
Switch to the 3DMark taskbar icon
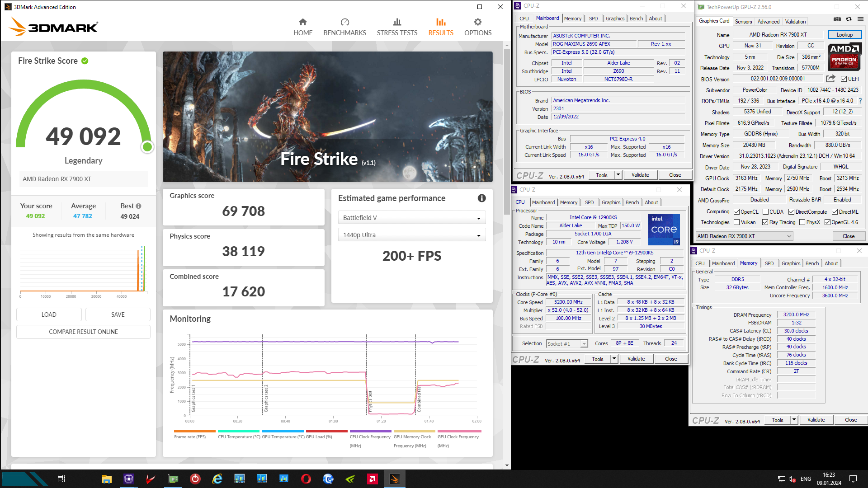[x=395, y=479]
